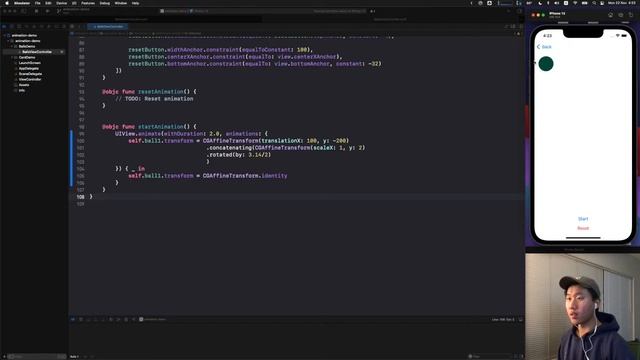Open AppDelegate file
This screenshot has width=640, height=360.
pos(29,69)
